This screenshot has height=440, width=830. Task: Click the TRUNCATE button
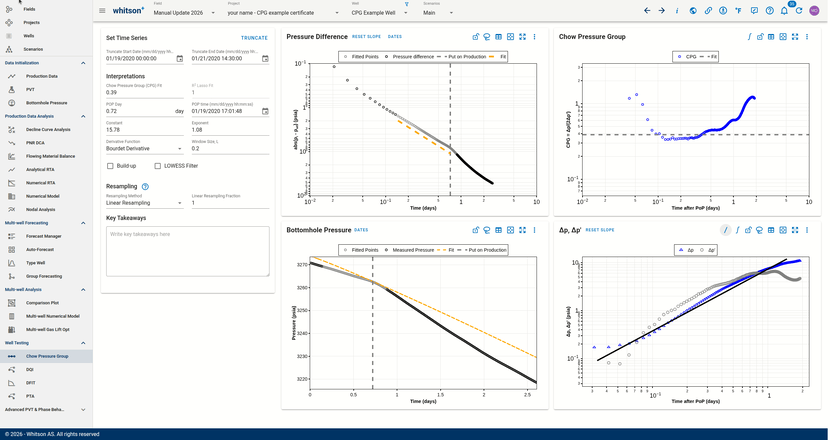[x=255, y=38]
